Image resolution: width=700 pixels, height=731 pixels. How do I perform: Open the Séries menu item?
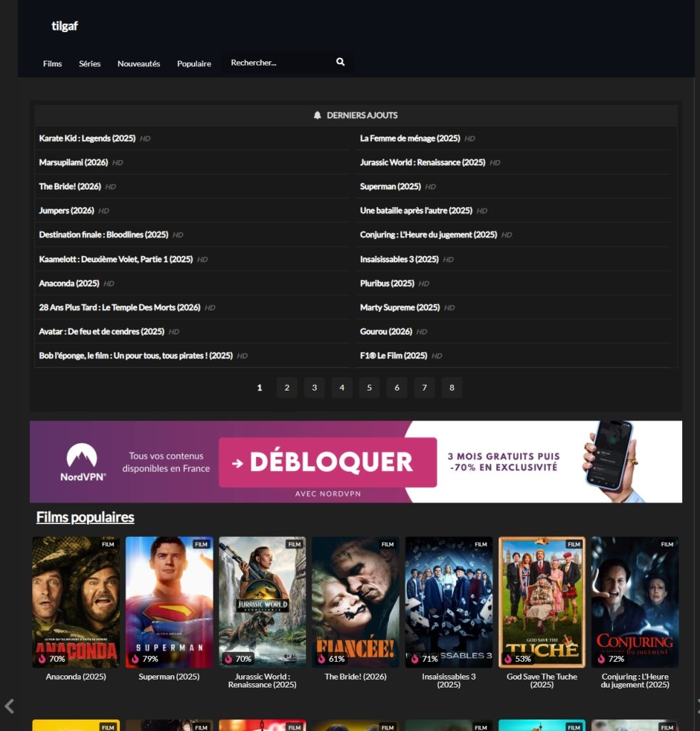(90, 64)
